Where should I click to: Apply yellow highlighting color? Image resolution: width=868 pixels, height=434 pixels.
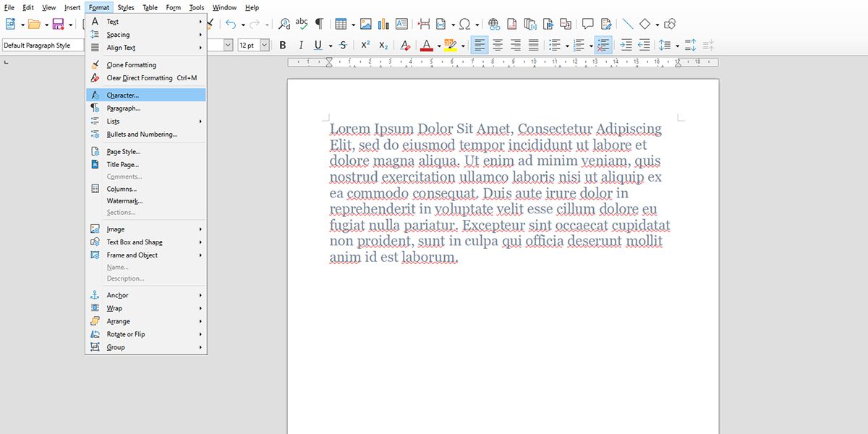[451, 45]
